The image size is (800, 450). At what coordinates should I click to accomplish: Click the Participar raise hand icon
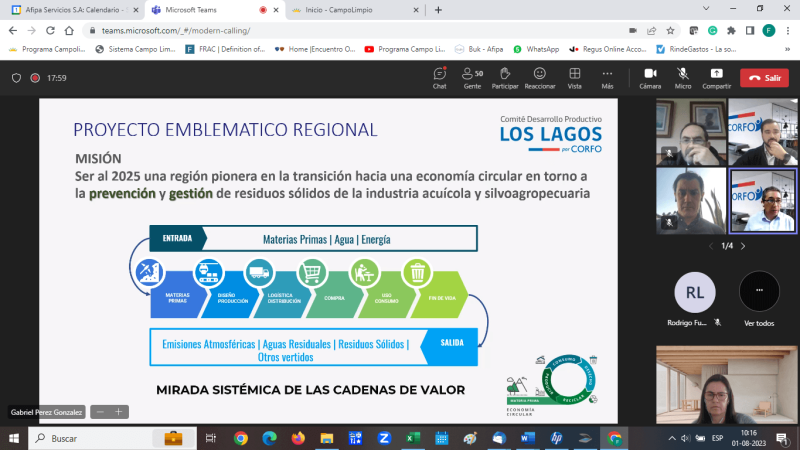pos(505,76)
